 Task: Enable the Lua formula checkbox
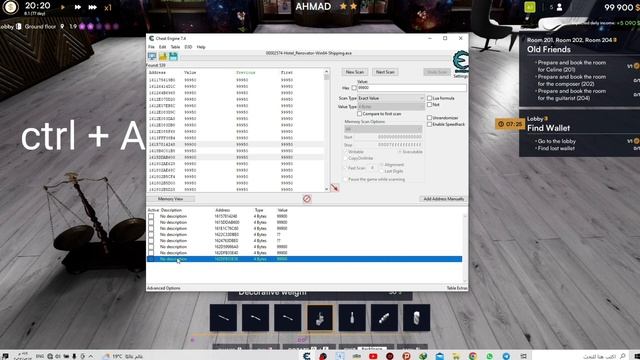tap(429, 98)
